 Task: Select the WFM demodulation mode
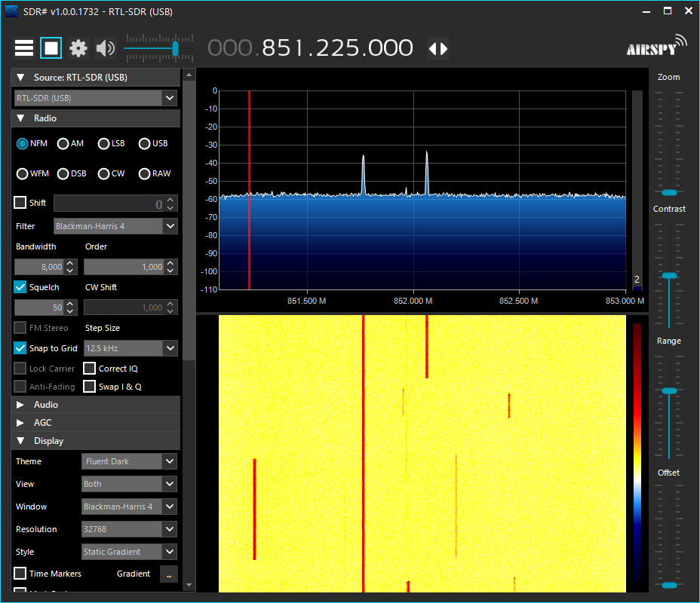pos(23,173)
